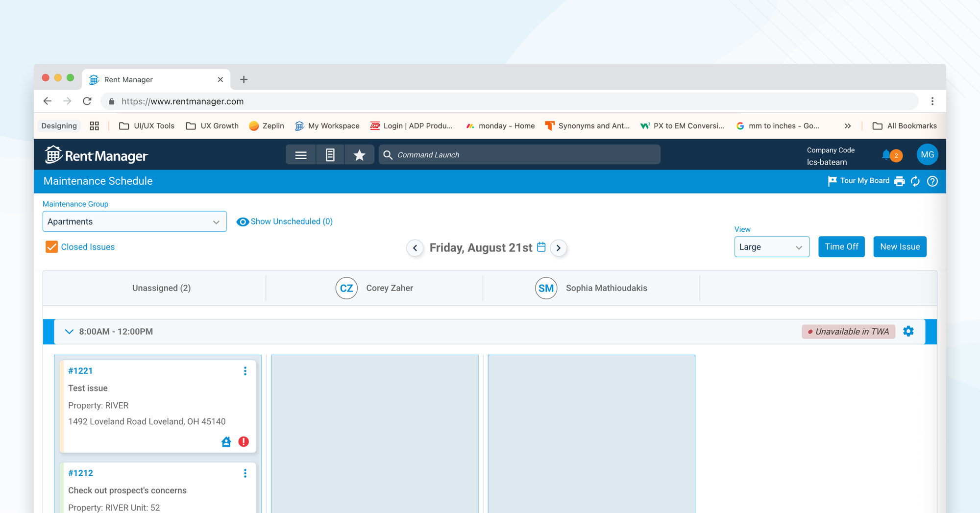Click the browser address bar
Image resolution: width=980 pixels, height=513 pixels.
tap(510, 101)
